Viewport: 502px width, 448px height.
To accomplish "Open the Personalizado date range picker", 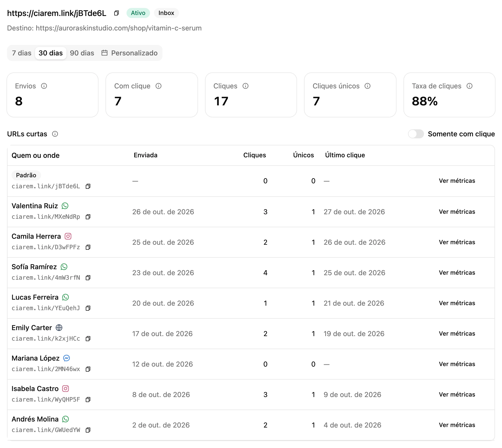I will point(129,53).
